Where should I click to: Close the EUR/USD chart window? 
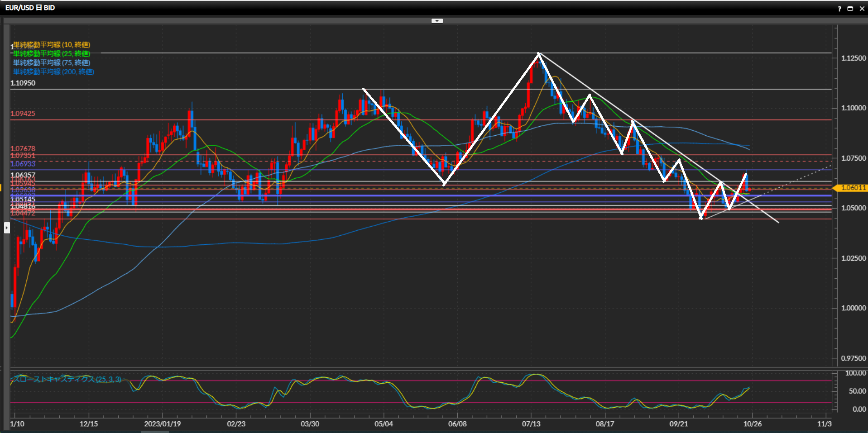click(862, 9)
